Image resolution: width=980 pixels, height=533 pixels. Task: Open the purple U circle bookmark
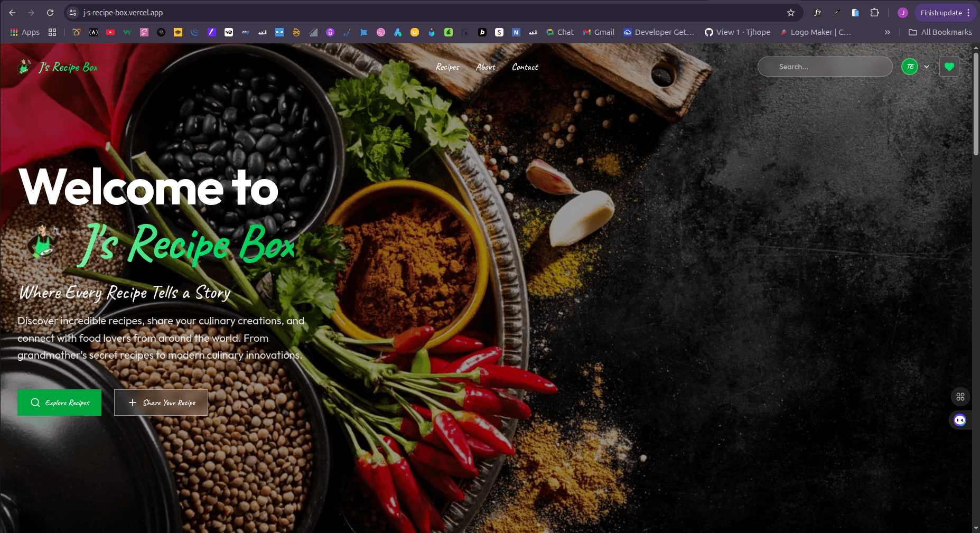(x=330, y=32)
